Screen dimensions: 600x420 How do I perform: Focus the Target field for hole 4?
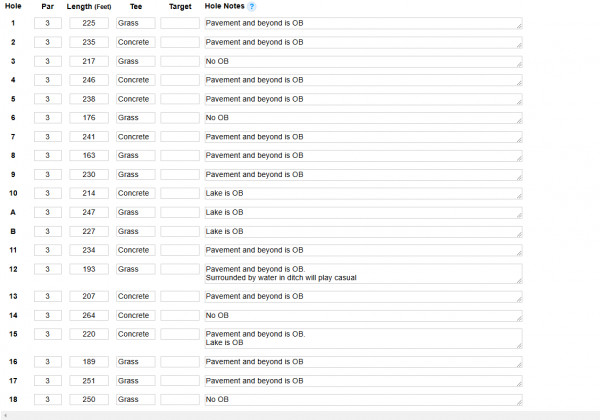[x=180, y=80]
